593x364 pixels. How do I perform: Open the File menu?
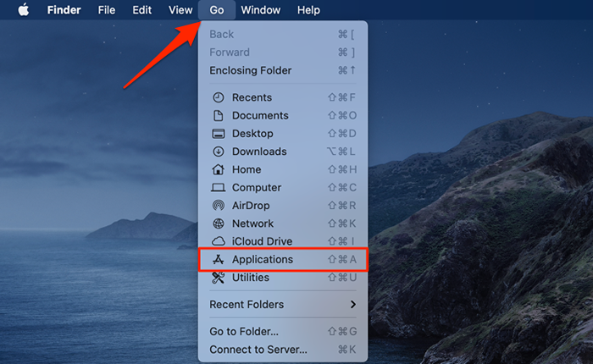tap(106, 10)
